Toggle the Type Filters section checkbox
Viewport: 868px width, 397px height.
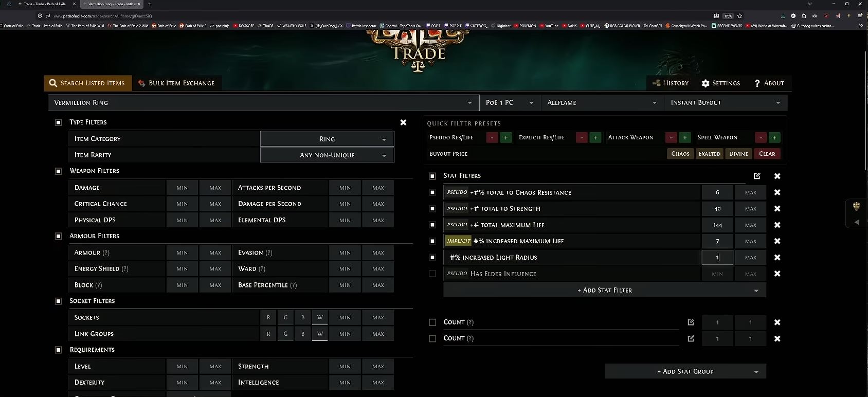(x=59, y=122)
